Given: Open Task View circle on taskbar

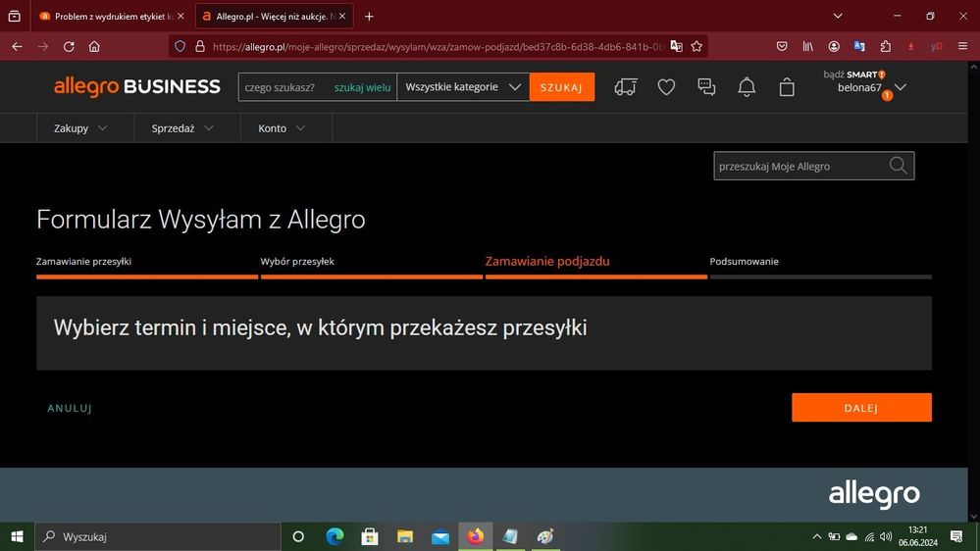Looking at the screenshot, I should point(298,536).
